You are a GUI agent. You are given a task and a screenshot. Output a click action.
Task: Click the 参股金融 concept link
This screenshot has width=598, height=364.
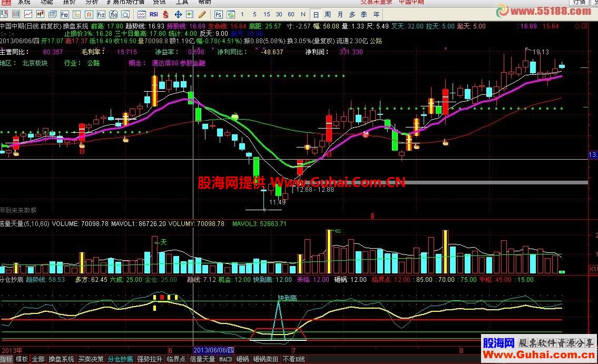point(193,63)
